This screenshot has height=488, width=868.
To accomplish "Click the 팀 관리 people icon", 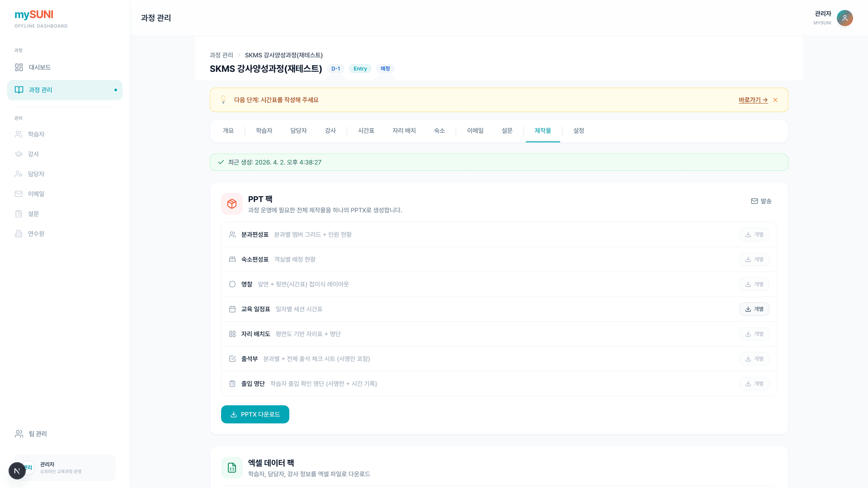I will coord(19,434).
